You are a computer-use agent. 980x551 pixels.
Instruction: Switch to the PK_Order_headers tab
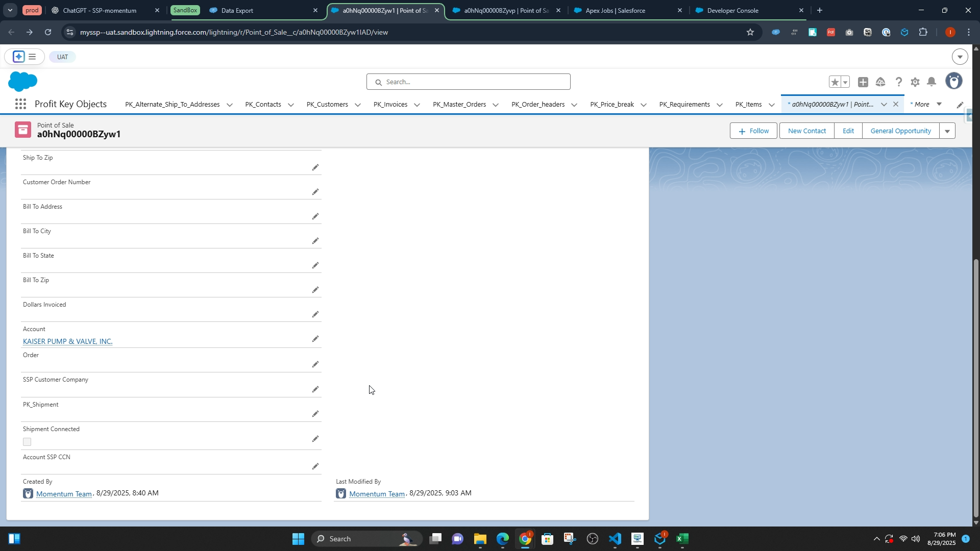[538, 105]
